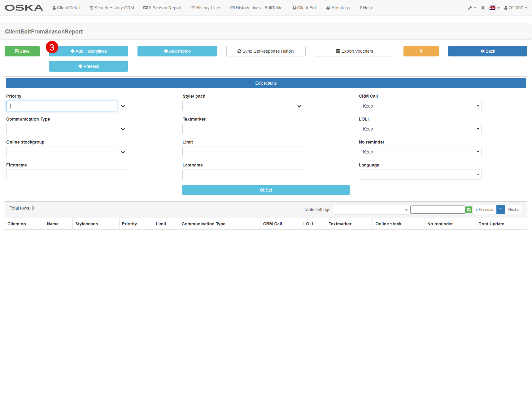The height and width of the screenshot is (394, 532).
Task: Go to History Lines - EditTable
Action: point(256,8)
